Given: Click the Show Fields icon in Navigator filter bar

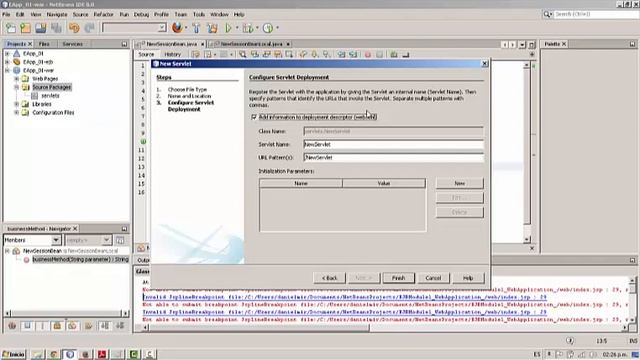Looking at the screenshot, I should tap(27, 325).
